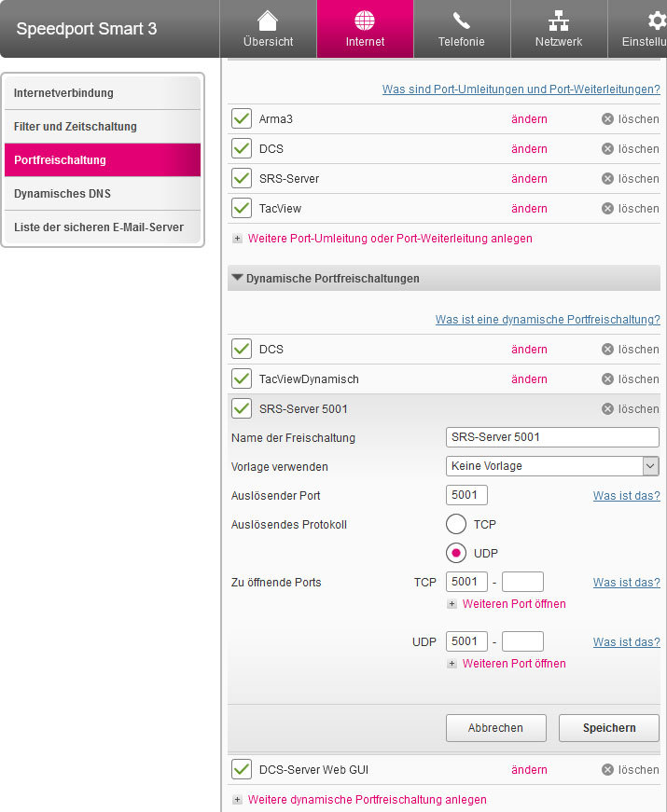Open the Einstellungen gear icon tab
Image resolution: width=667 pixels, height=812 pixels.
pos(638,29)
